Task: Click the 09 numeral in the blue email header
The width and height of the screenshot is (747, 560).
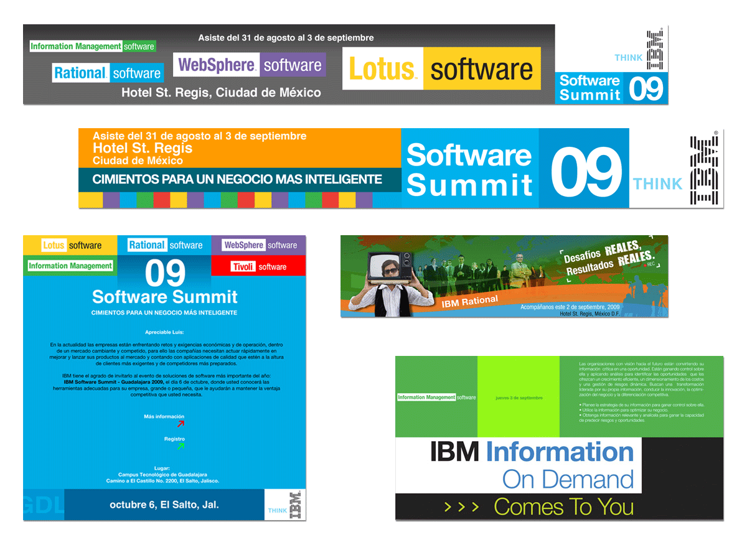Action: point(166,274)
